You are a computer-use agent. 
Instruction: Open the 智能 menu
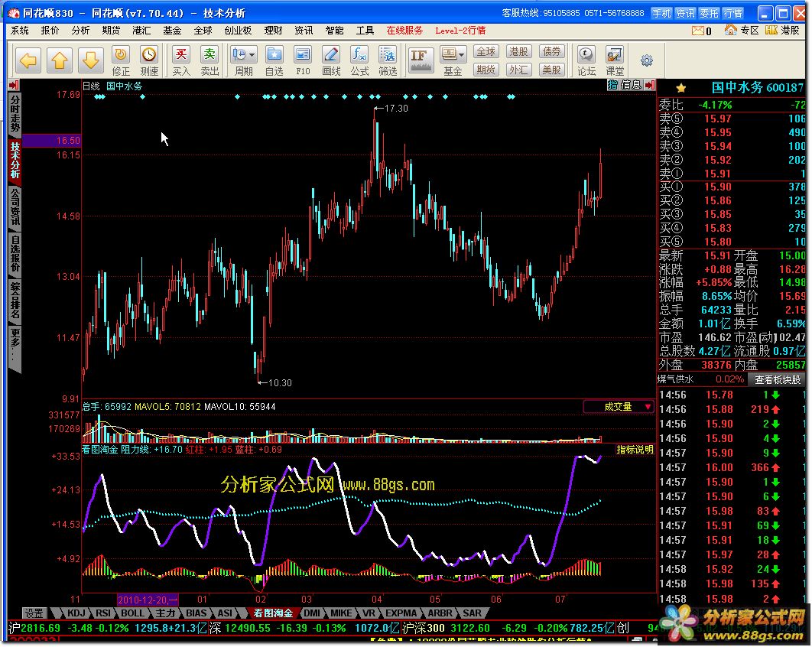tap(335, 31)
